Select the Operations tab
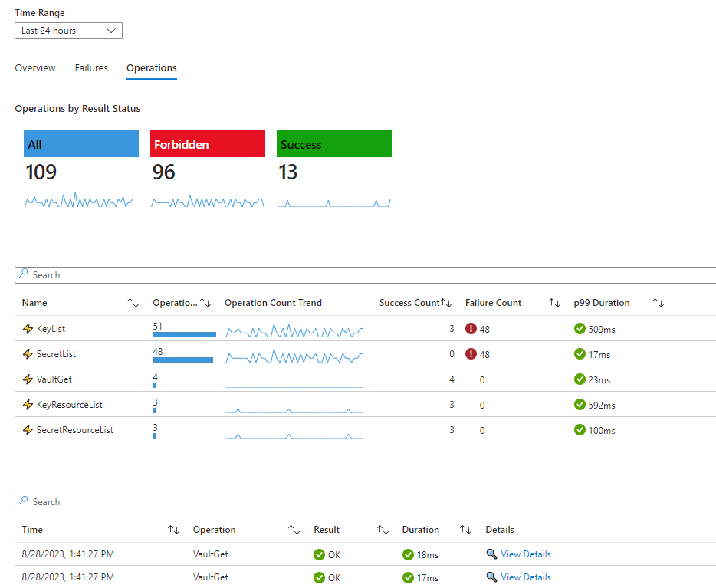 (152, 68)
